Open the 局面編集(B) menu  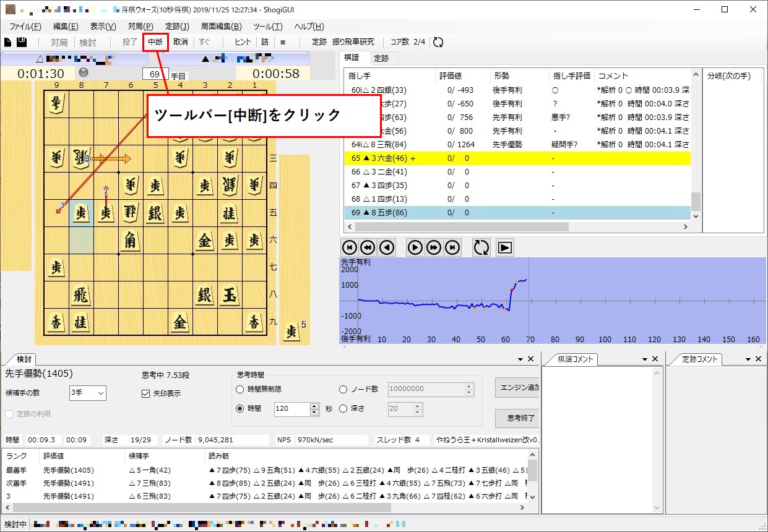pyautogui.click(x=221, y=27)
